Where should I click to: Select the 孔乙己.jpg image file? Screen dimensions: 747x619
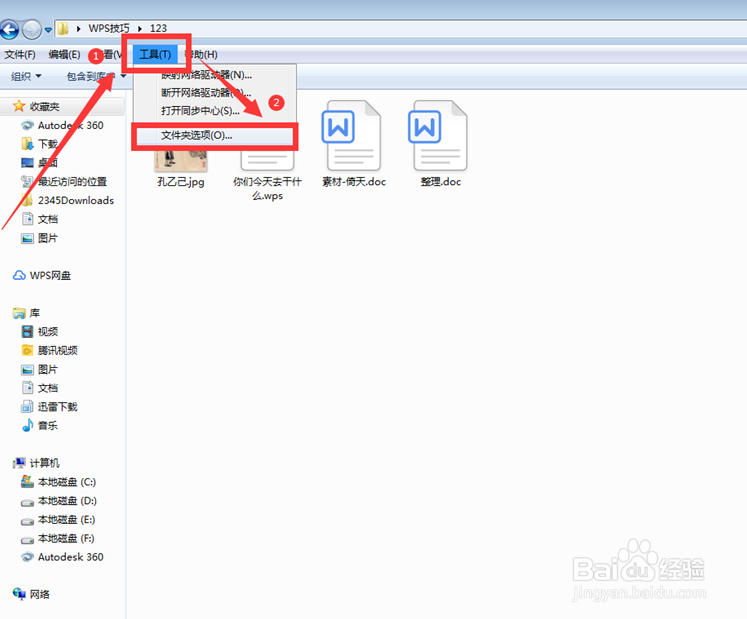pyautogui.click(x=181, y=169)
